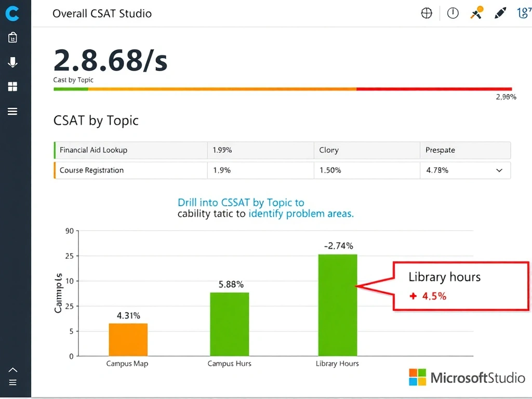Click the green Campus Hurs bar
The width and height of the screenshot is (532, 399).
[229, 324]
